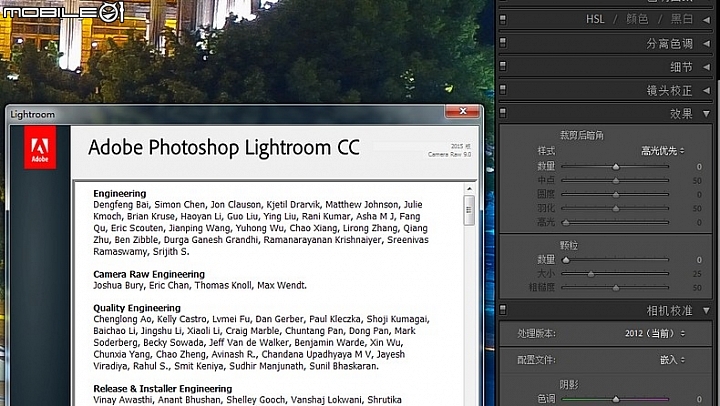The width and height of the screenshot is (720, 406).
Task: Click the Engineering credits heading
Action: 119,193
